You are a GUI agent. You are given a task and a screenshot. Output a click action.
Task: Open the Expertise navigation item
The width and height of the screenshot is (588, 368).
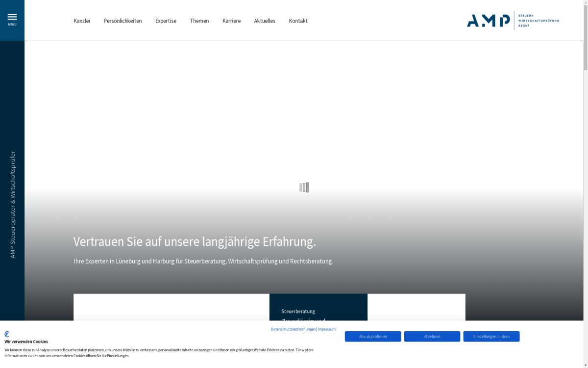(166, 21)
